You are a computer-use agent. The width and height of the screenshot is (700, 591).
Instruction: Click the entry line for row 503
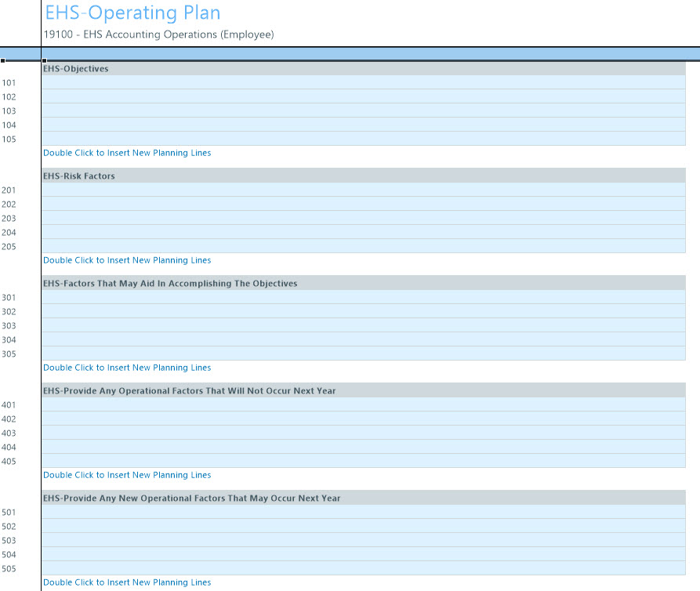coord(364,540)
